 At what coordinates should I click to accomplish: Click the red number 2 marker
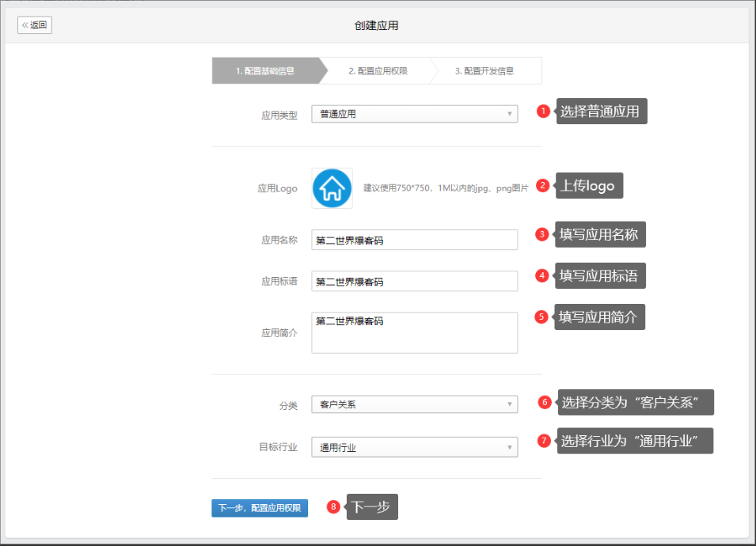(542, 186)
